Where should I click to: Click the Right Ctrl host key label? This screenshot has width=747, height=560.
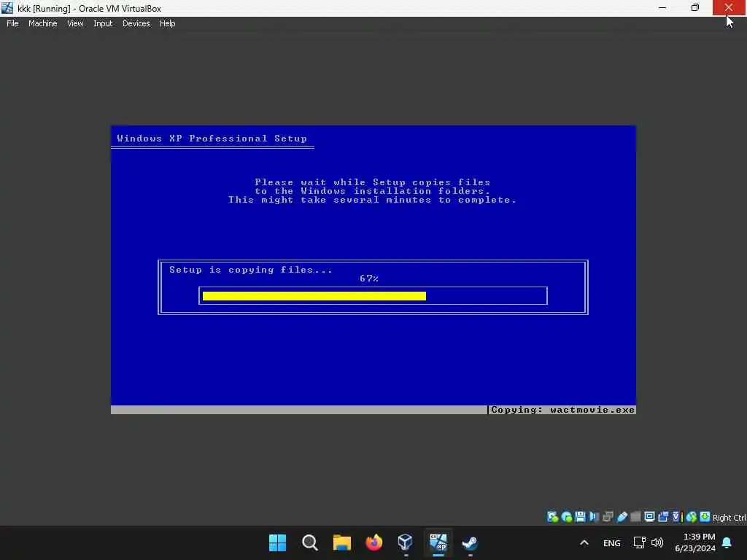click(729, 518)
